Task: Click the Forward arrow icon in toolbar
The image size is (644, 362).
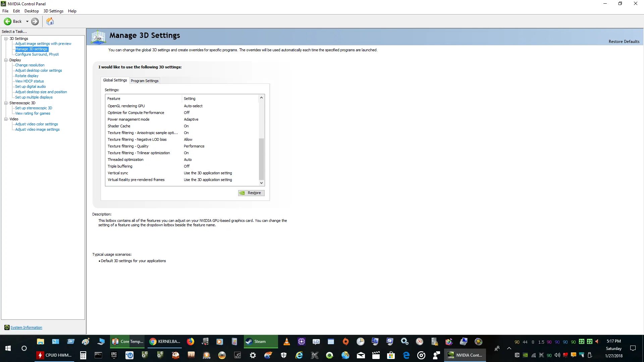Action: click(35, 21)
